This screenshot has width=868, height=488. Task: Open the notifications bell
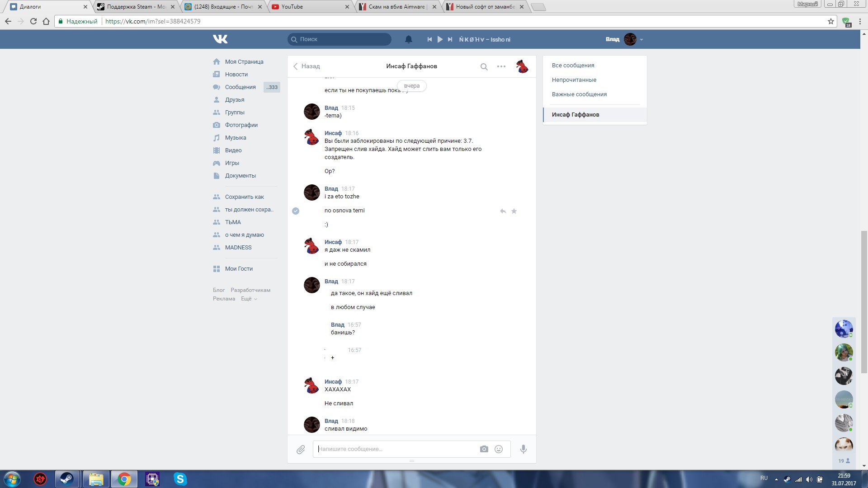tap(408, 39)
